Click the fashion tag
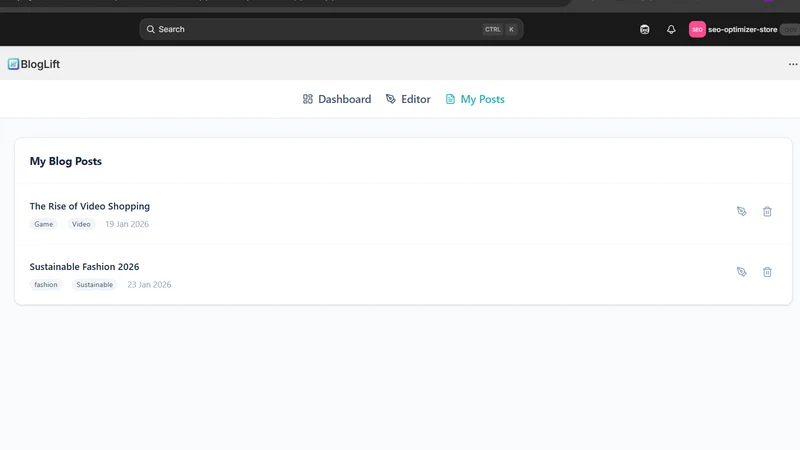The width and height of the screenshot is (800, 450). (x=46, y=285)
